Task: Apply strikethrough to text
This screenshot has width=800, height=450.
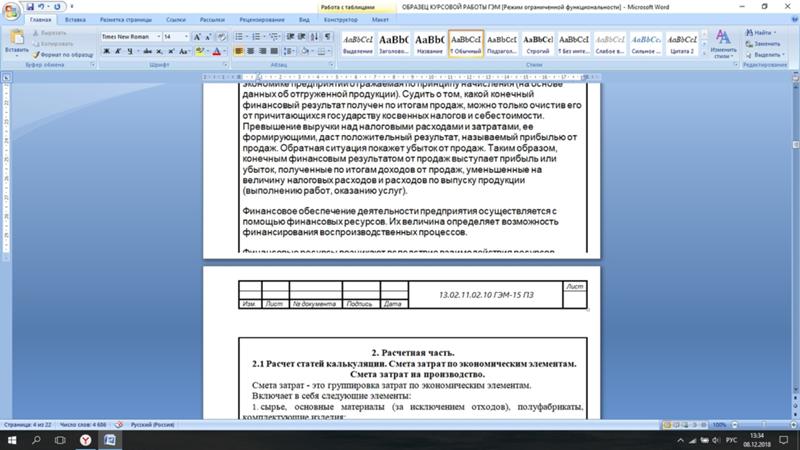Action: (147, 51)
